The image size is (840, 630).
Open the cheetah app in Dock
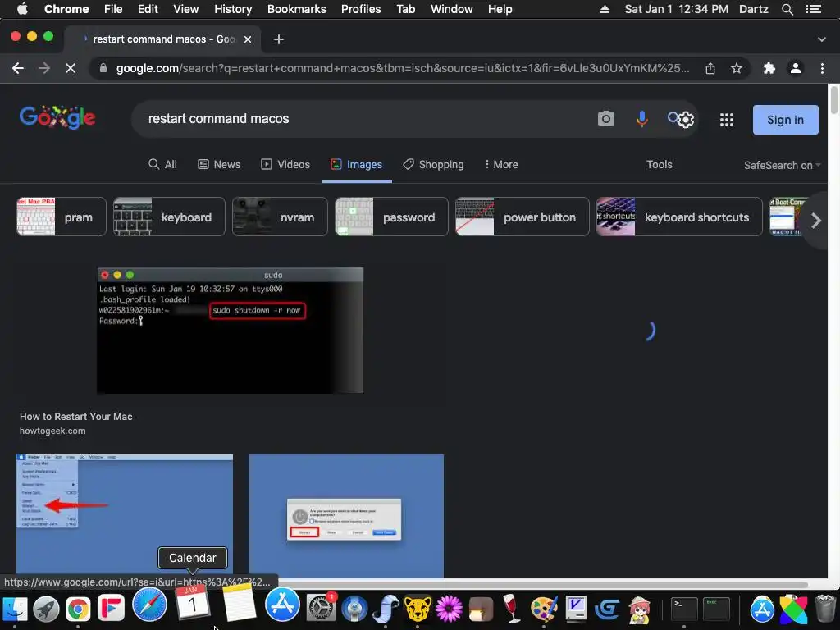click(418, 609)
